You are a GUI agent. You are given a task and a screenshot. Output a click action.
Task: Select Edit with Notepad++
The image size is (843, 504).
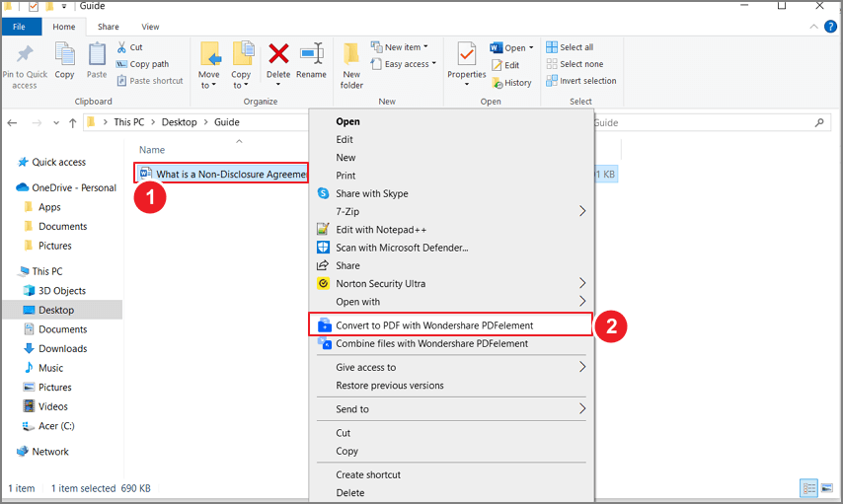pos(450,230)
